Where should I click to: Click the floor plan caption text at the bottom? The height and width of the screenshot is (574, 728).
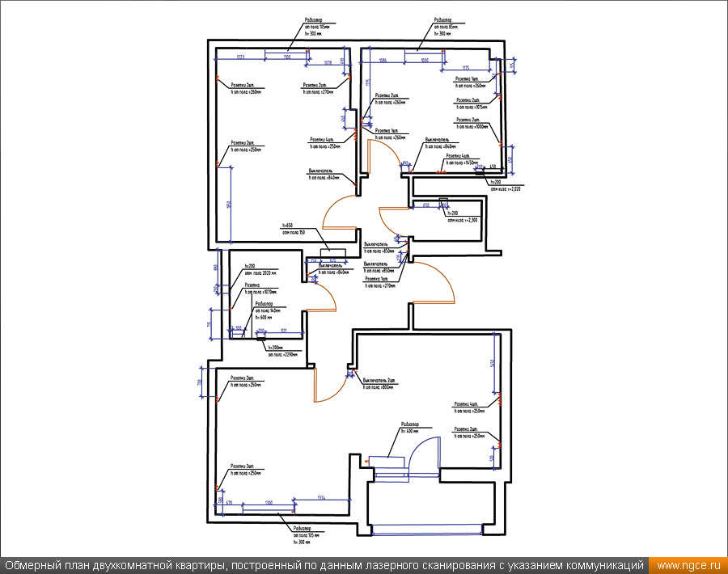[x=324, y=565]
